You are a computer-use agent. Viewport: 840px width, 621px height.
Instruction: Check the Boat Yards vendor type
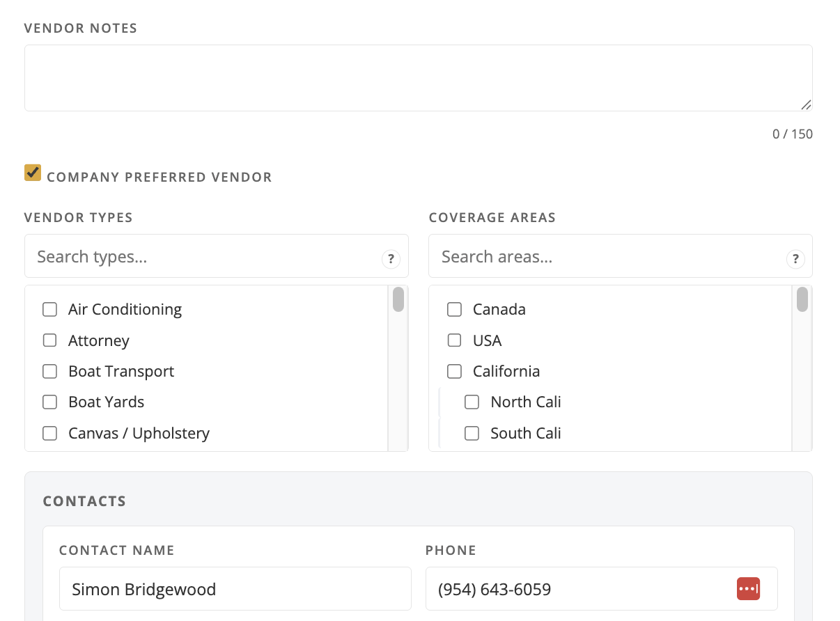(49, 402)
